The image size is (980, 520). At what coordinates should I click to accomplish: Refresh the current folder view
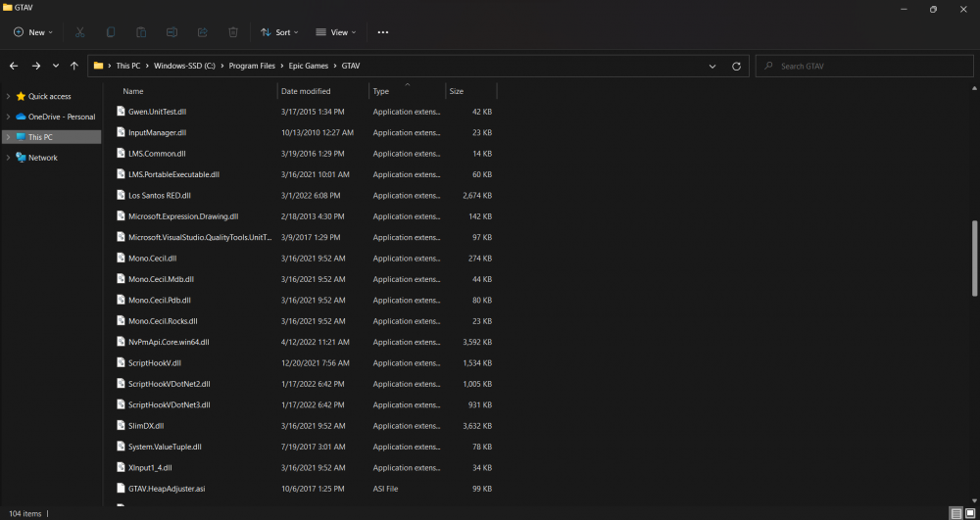[737, 66]
